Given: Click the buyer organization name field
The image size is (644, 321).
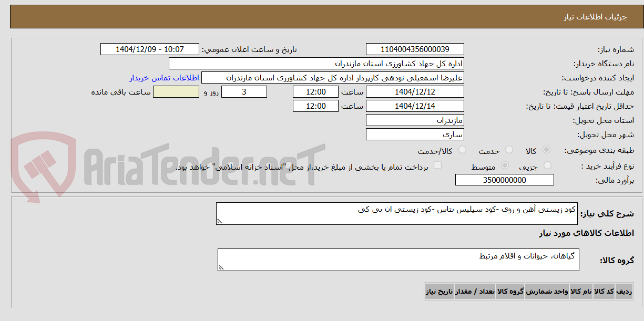Looking at the screenshot, I should 316,64.
